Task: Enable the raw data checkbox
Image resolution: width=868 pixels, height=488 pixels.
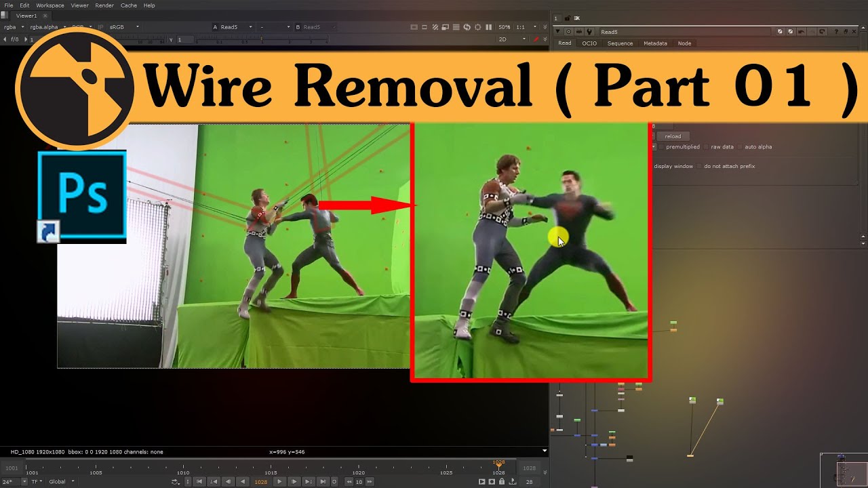Action: click(706, 147)
